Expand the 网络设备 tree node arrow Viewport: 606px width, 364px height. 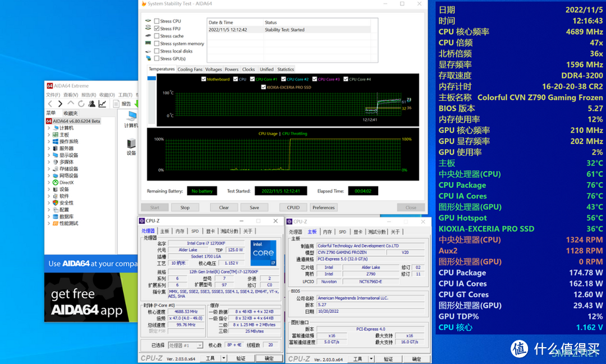pyautogui.click(x=49, y=176)
